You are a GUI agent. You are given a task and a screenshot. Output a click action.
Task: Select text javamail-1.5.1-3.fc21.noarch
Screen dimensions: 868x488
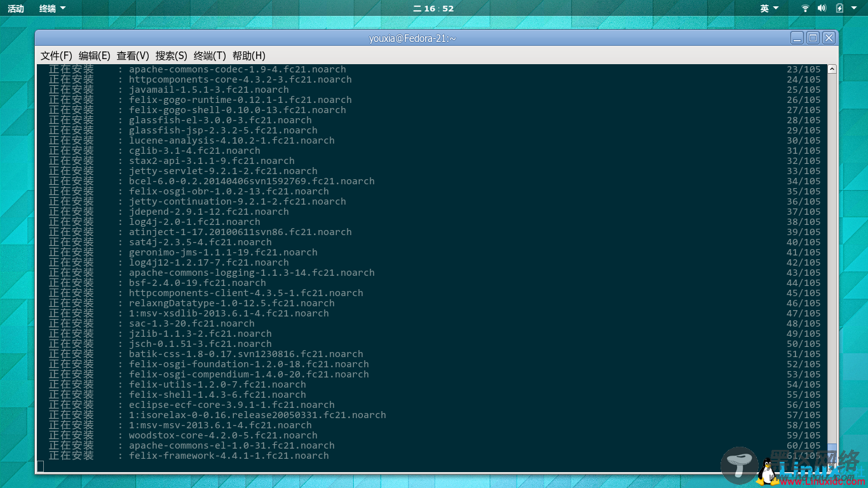[209, 90]
